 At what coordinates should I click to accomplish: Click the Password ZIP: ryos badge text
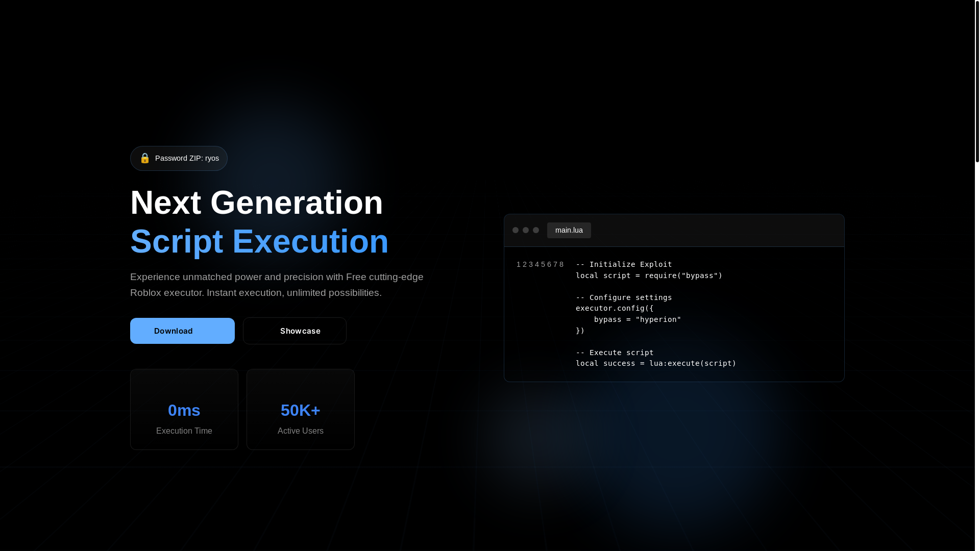tap(187, 158)
